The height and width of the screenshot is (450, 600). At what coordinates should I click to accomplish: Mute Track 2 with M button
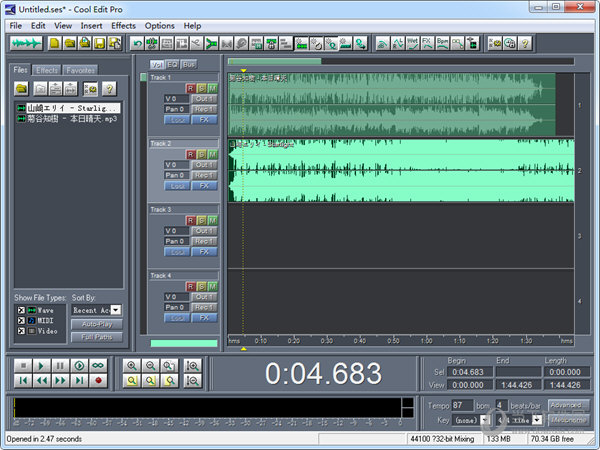[213, 155]
